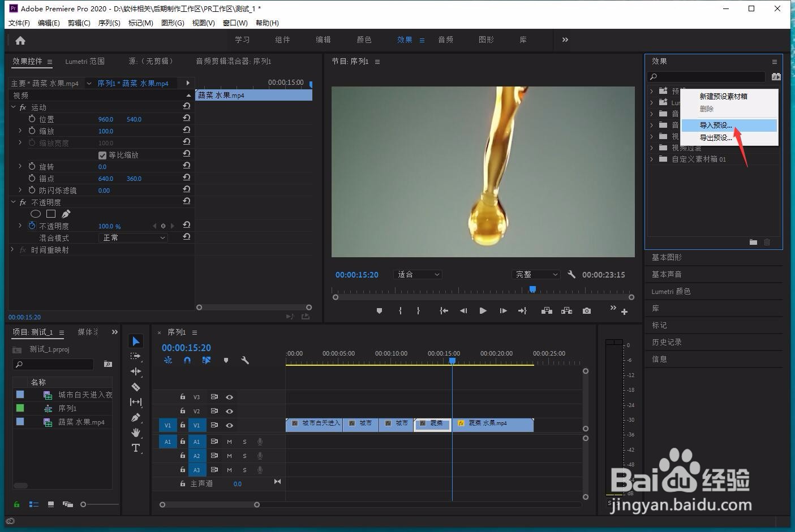Click Export Frame camera icon

[587, 310]
